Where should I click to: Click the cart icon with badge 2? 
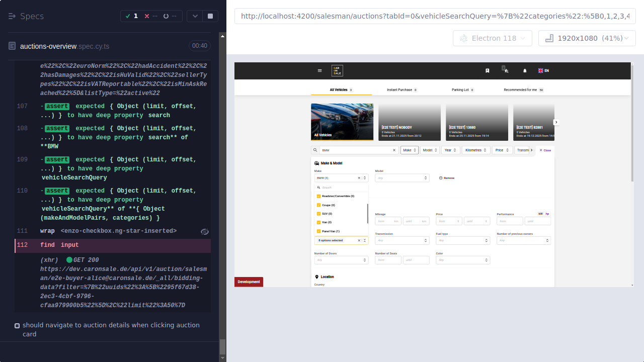click(505, 71)
